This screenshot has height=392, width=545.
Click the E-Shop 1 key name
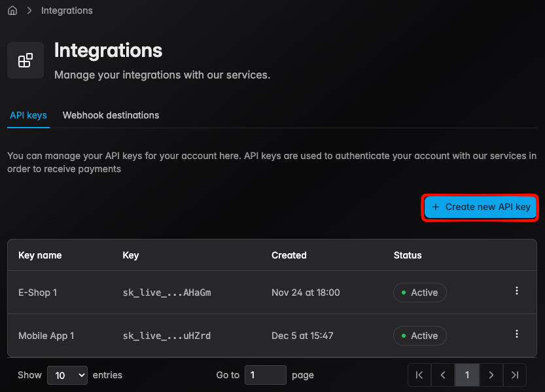click(38, 293)
